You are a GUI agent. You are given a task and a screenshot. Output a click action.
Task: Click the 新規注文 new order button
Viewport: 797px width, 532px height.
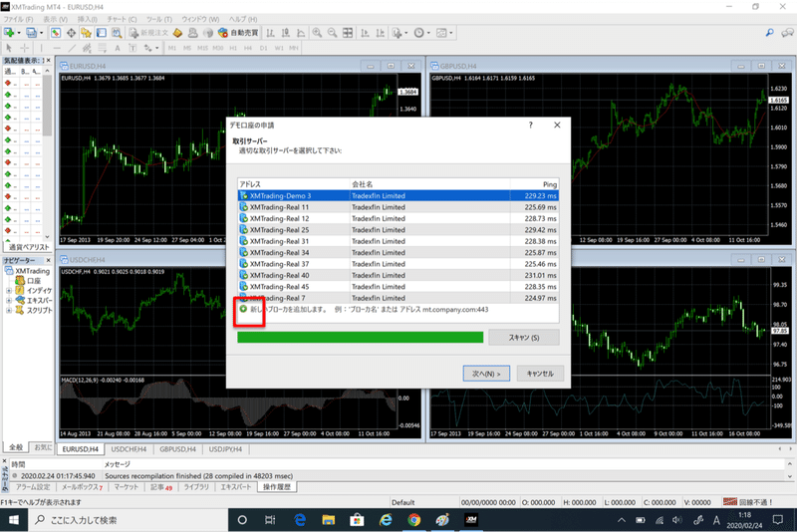coord(148,33)
